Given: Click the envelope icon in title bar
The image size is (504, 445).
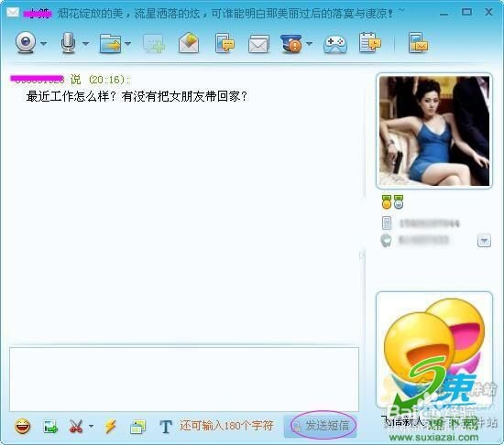Looking at the screenshot, I should coord(13,13).
